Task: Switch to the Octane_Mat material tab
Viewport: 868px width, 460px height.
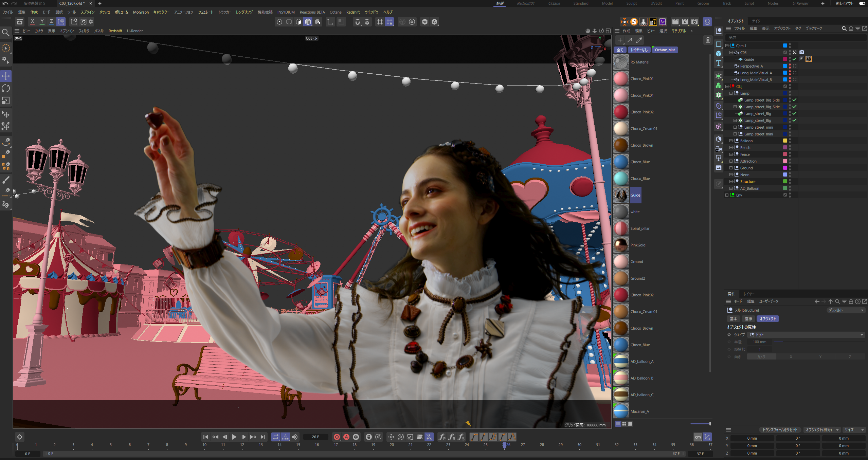Action: (665, 50)
